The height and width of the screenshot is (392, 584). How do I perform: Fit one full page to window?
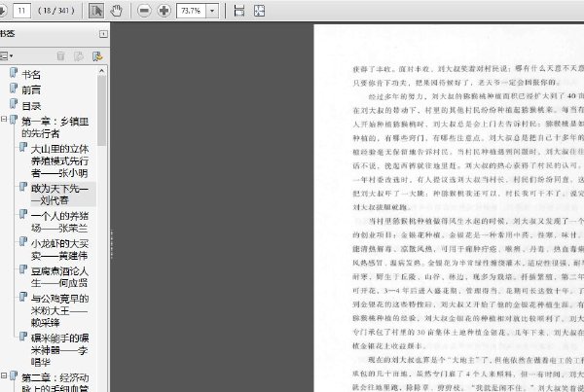[x=259, y=11]
